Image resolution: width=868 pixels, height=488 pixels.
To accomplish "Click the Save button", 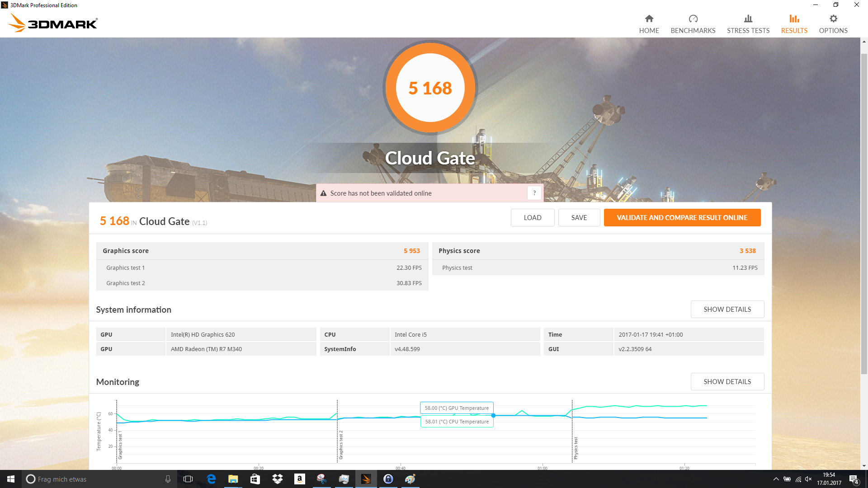I will coord(579,218).
